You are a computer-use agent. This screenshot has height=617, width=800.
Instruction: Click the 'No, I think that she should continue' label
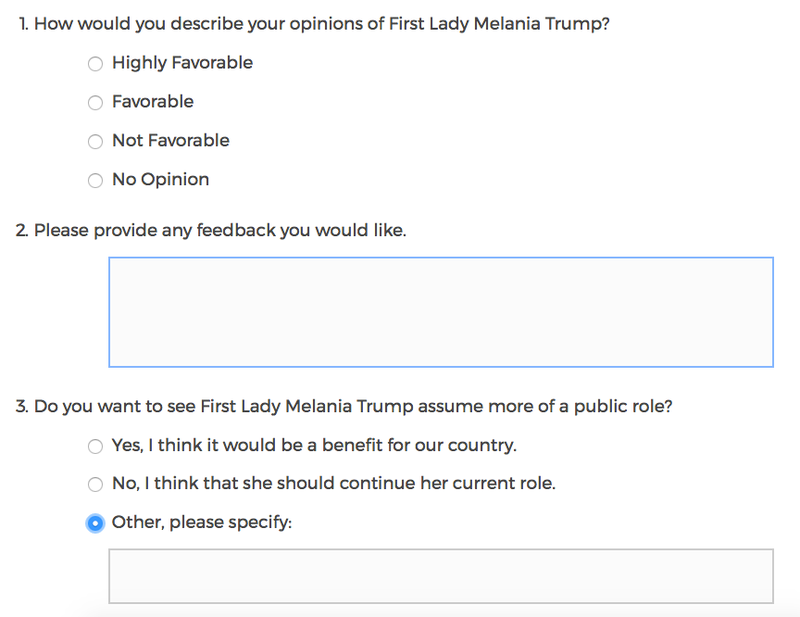[334, 483]
